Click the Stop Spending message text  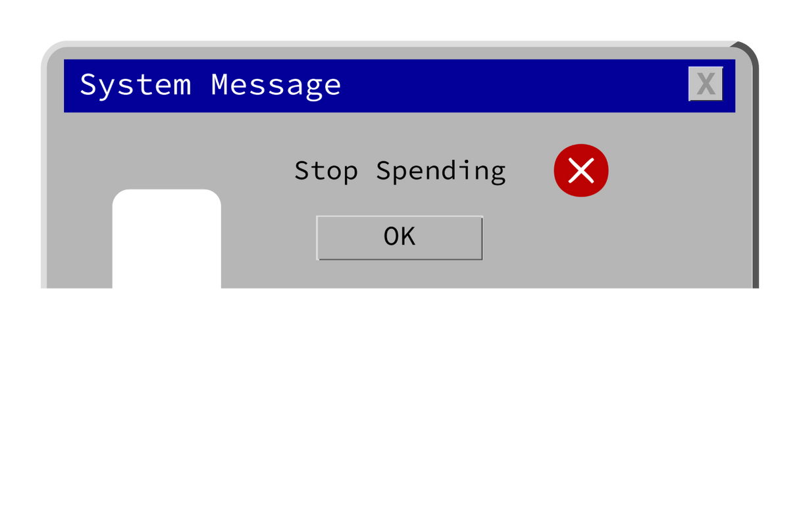tap(399, 171)
